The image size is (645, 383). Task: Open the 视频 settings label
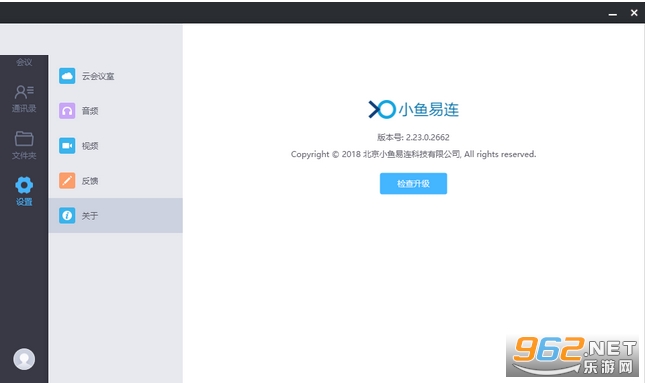tap(90, 146)
